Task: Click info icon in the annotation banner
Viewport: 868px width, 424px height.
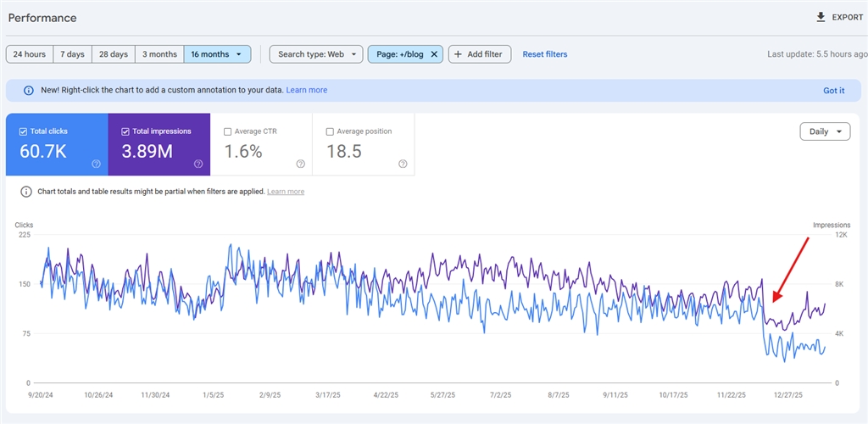Action: pyautogui.click(x=28, y=91)
